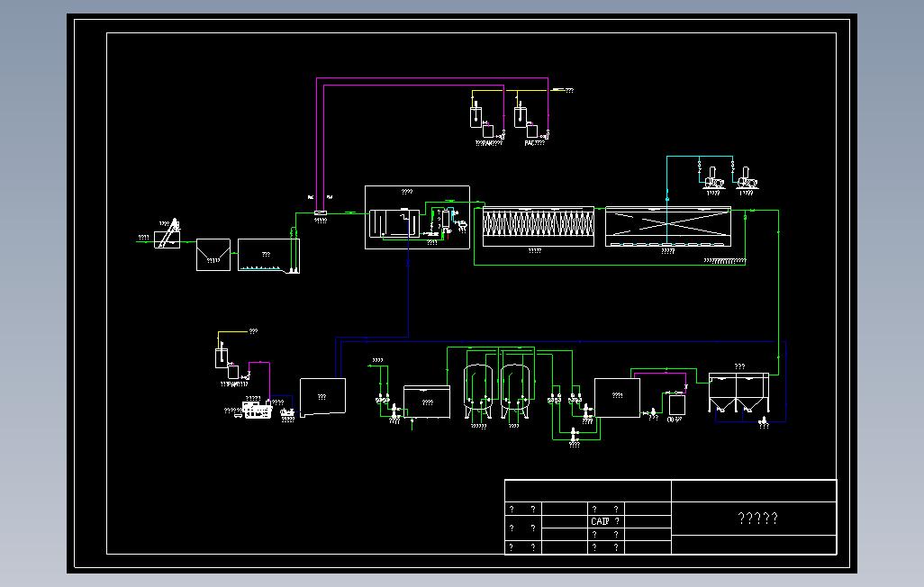Select square tank left of magenta loop

(x=617, y=398)
